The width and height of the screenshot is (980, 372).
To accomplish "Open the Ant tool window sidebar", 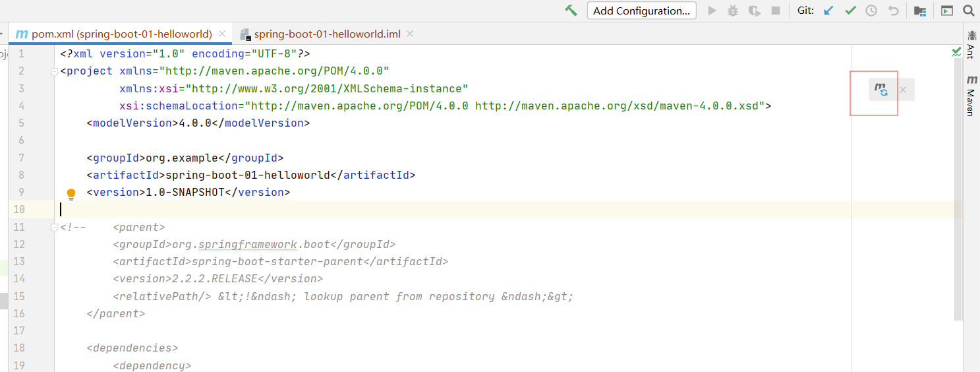I will (x=971, y=44).
